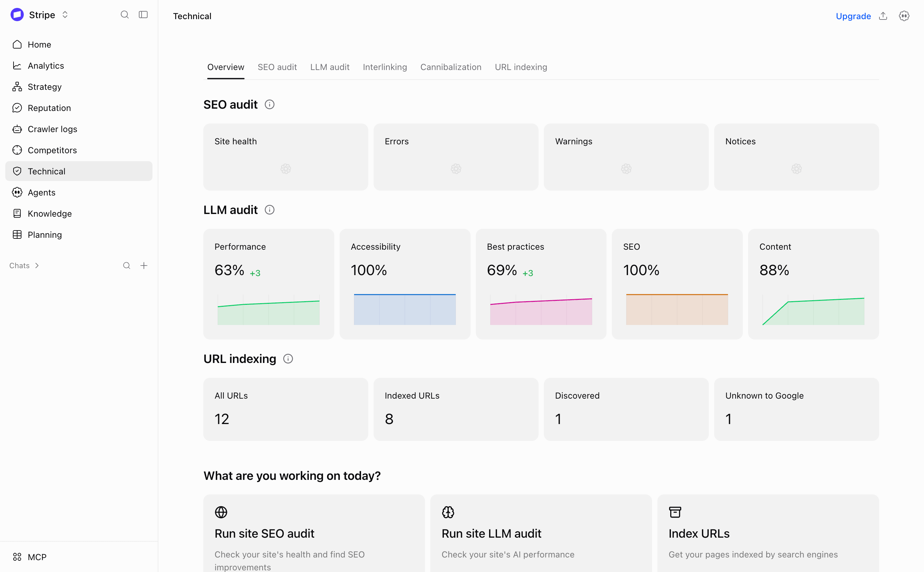Show info for URL indexing heading
This screenshot has width=924, height=572.
[x=288, y=359]
